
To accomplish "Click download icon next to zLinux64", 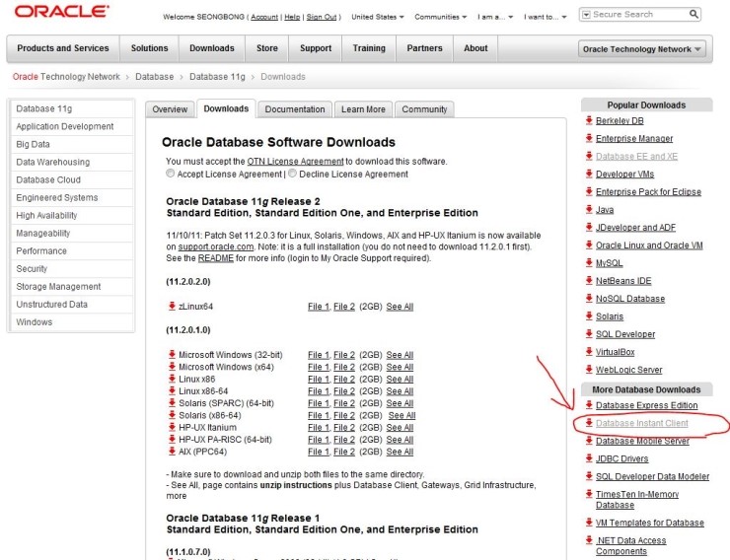I will point(172,306).
